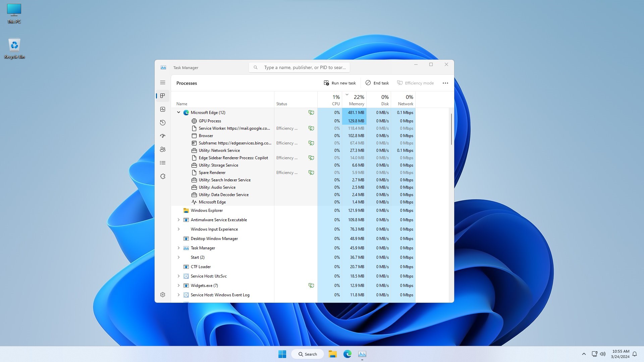Toggle efficiency mode for the GPU Process leaf icon

(311, 121)
